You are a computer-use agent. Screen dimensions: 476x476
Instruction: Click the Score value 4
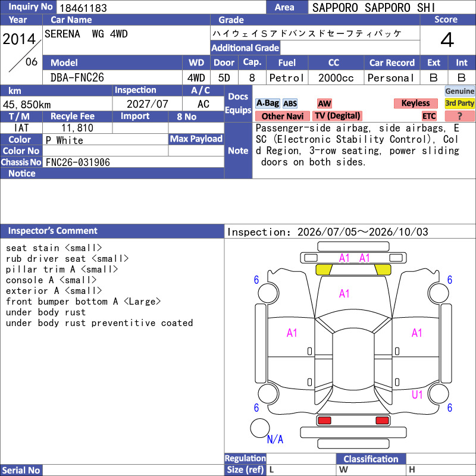coord(447,40)
